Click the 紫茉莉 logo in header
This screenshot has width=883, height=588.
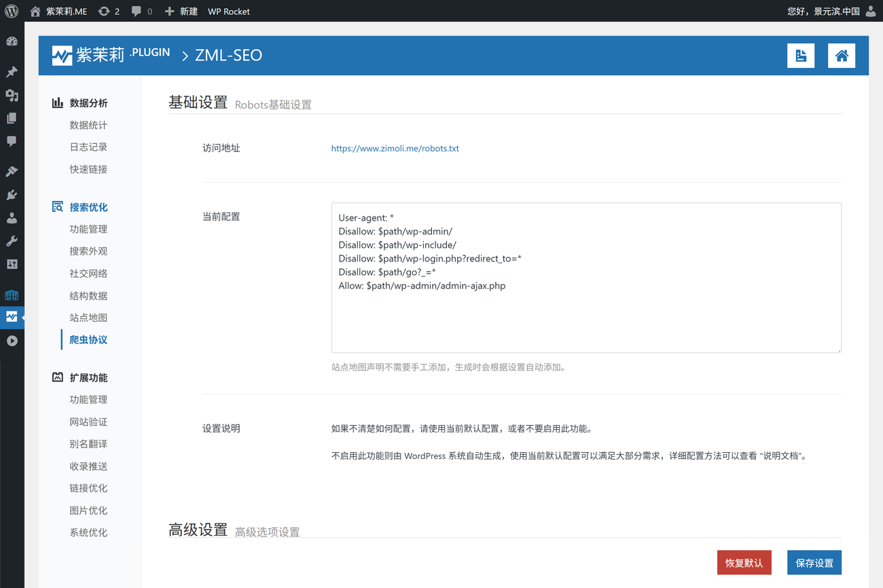pos(111,55)
